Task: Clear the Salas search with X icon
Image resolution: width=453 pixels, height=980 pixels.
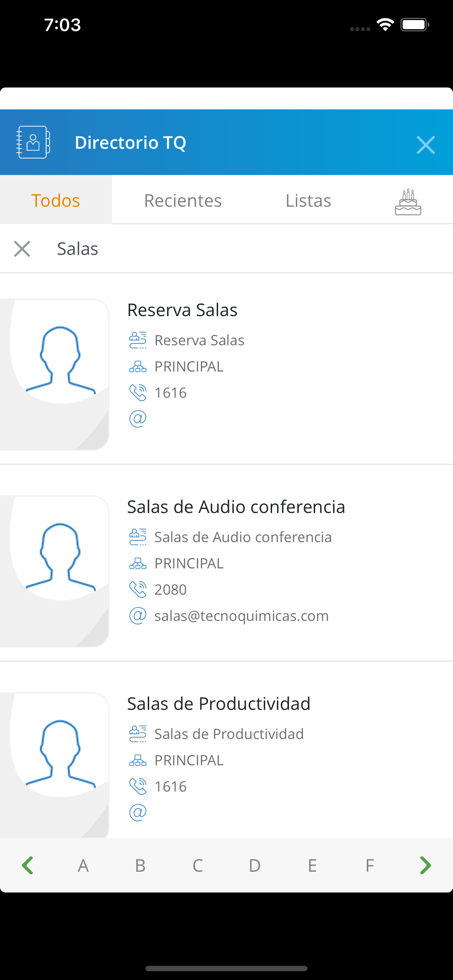Action: (x=22, y=249)
